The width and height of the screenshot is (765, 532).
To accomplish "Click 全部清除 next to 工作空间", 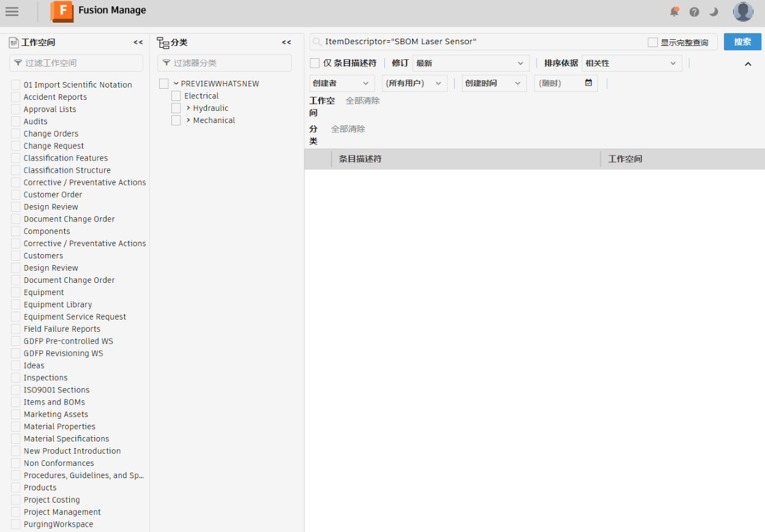I will click(x=363, y=100).
